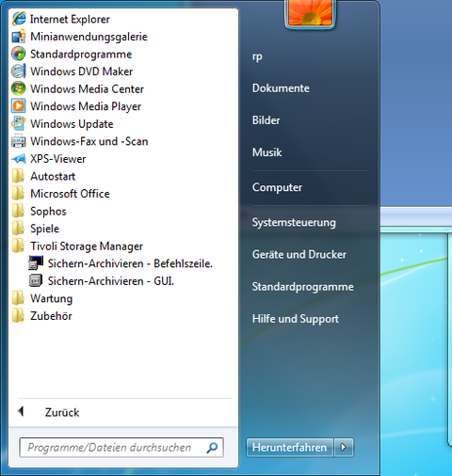
Task: Expand the Spiele folder label
Action: pos(44,229)
